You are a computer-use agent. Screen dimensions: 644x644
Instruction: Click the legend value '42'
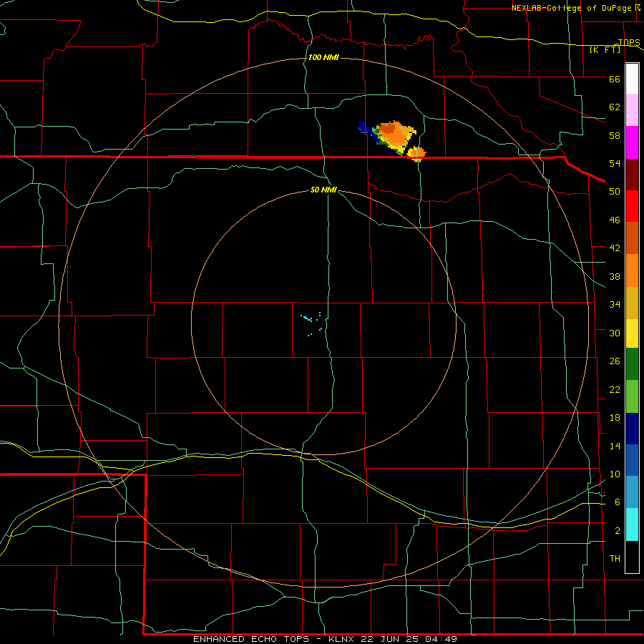(615, 248)
